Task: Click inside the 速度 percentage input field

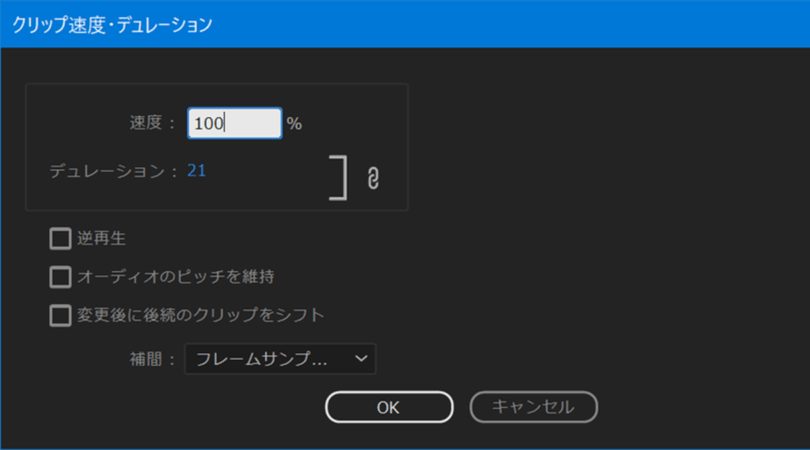Action: tap(234, 123)
